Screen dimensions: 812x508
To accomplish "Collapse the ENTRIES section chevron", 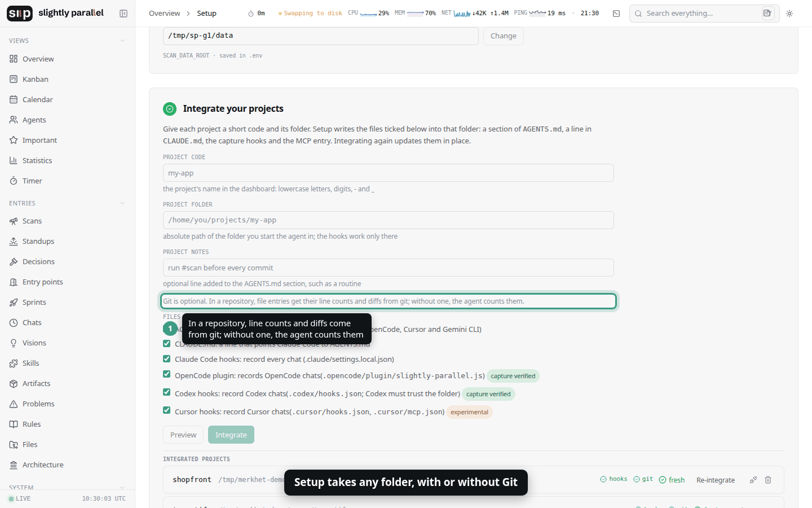I will point(122,203).
